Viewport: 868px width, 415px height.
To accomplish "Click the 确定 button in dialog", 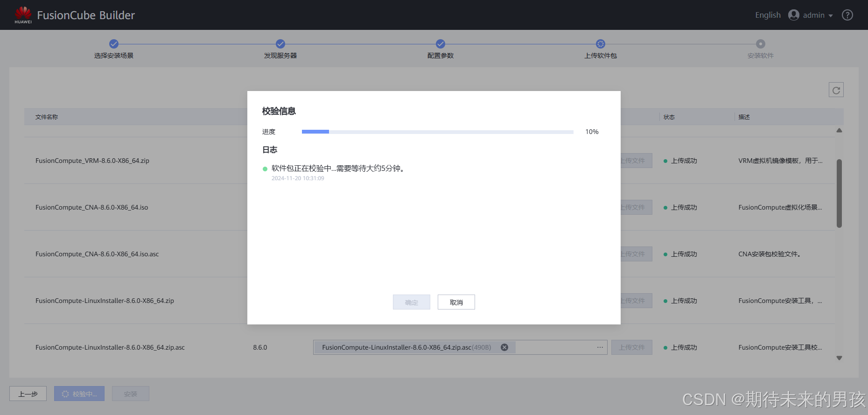I will (x=412, y=302).
